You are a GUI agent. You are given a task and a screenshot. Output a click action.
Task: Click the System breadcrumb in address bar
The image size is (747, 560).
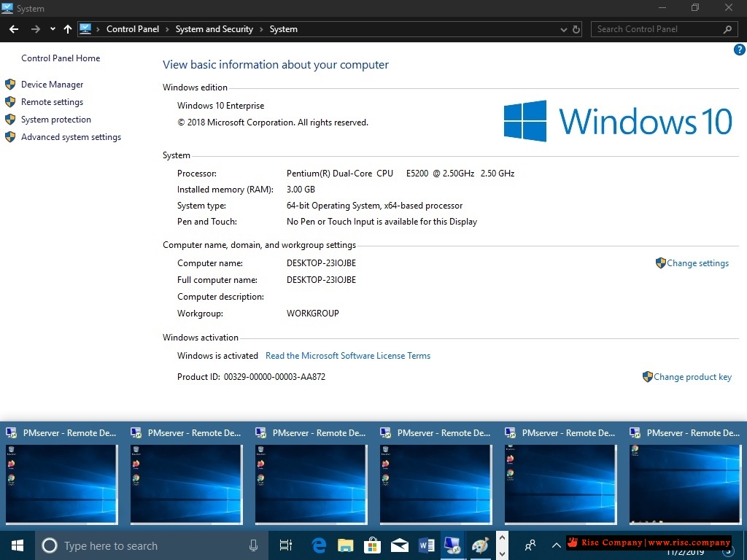pyautogui.click(x=284, y=29)
